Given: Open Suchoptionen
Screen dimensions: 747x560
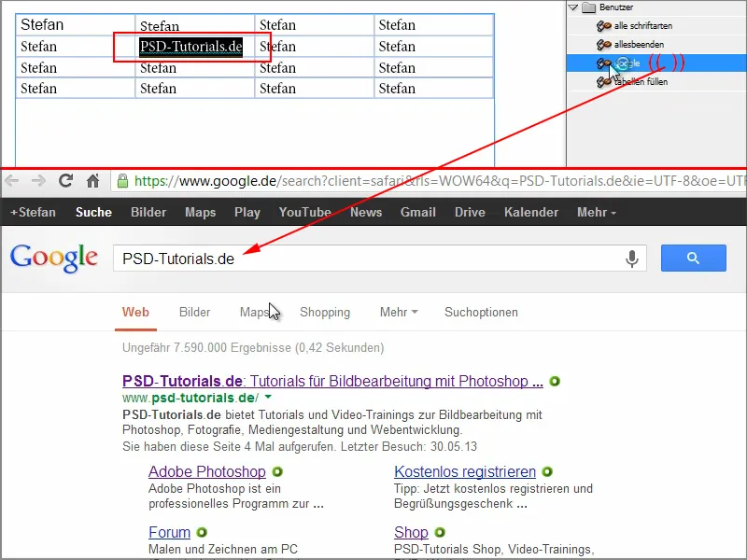Looking at the screenshot, I should click(x=481, y=312).
